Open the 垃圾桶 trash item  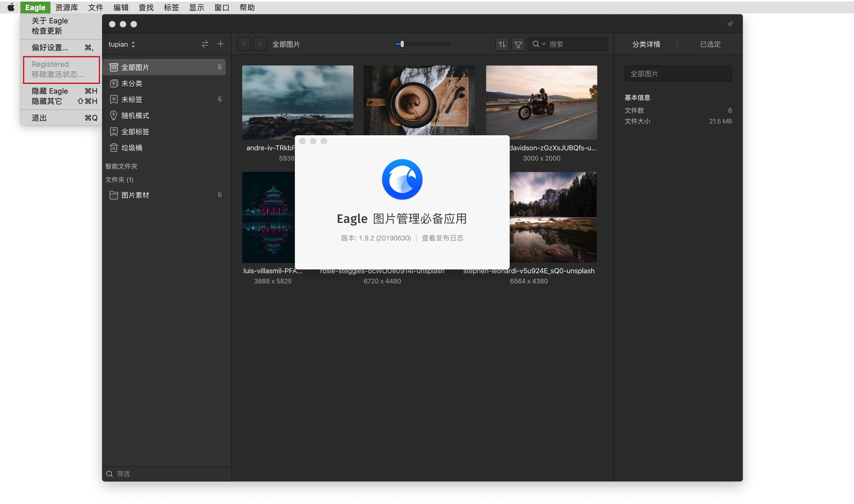(x=132, y=148)
